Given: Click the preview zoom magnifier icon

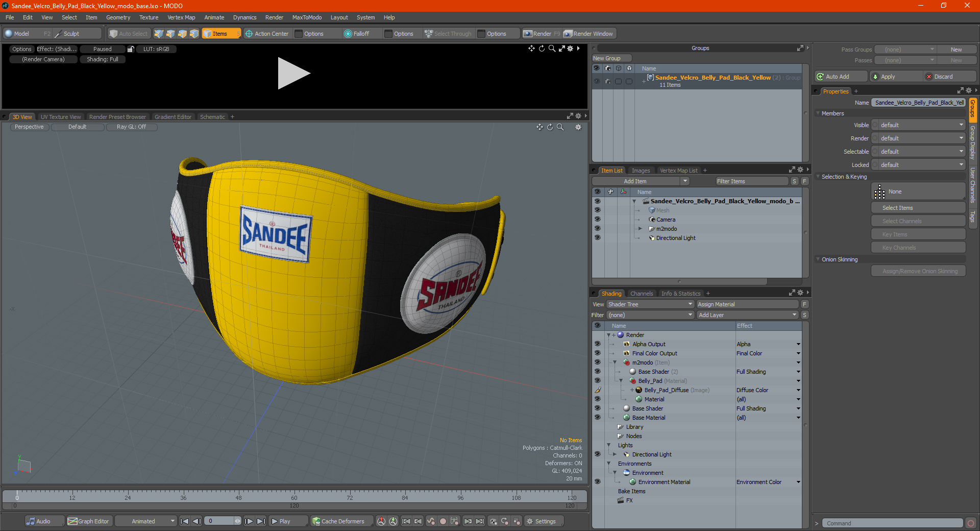Looking at the screenshot, I should pyautogui.click(x=552, y=49).
